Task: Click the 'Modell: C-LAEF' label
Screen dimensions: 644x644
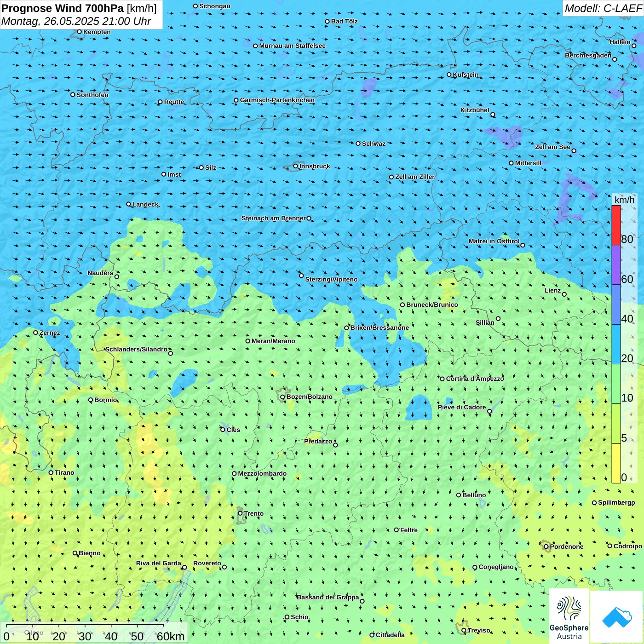Action: (603, 8)
